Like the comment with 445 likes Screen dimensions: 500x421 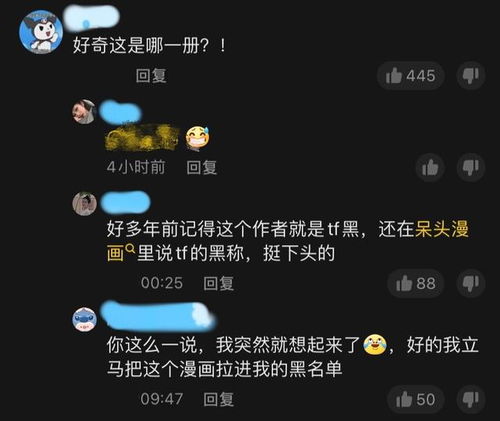410,76
